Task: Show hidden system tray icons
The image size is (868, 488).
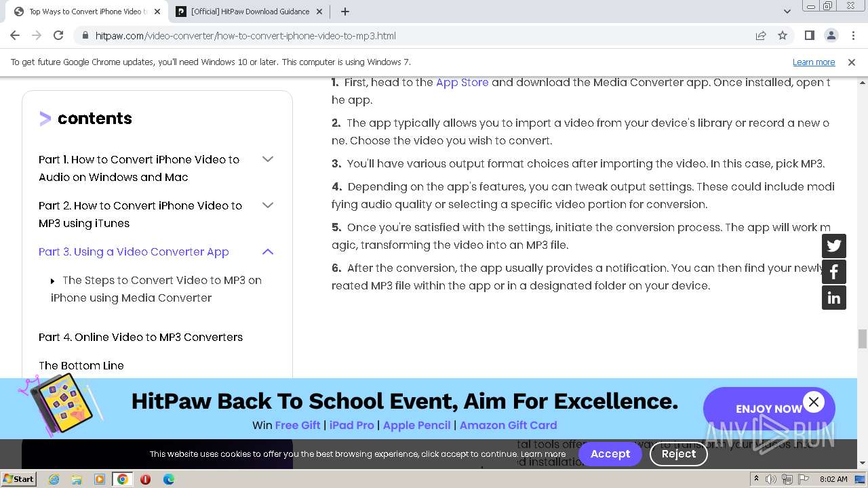Action: [756, 479]
